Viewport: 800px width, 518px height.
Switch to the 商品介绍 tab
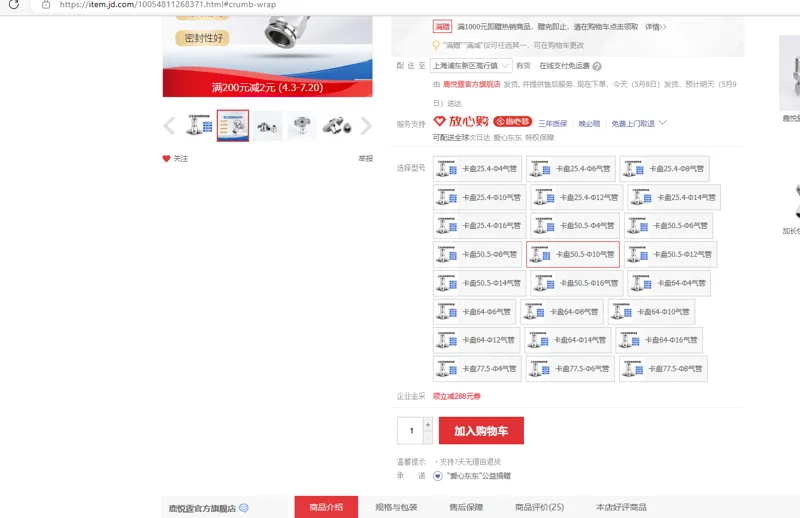(326, 507)
